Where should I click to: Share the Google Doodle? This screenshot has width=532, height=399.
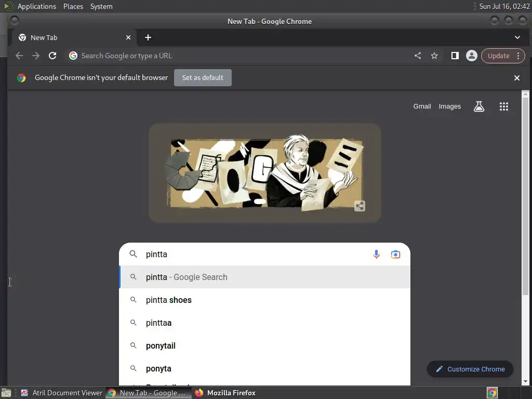360,206
